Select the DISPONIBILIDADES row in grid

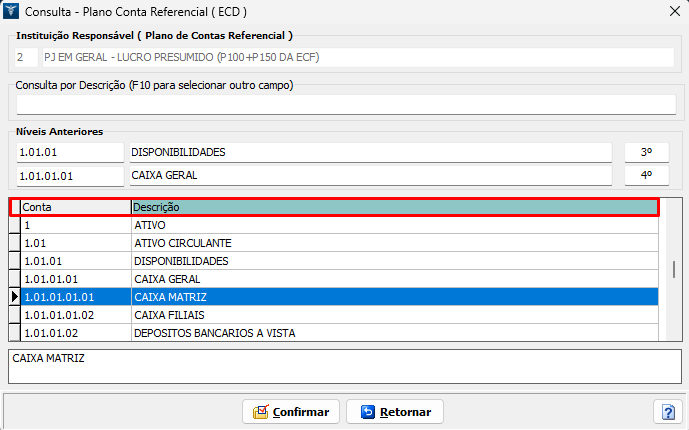pyautogui.click(x=394, y=261)
